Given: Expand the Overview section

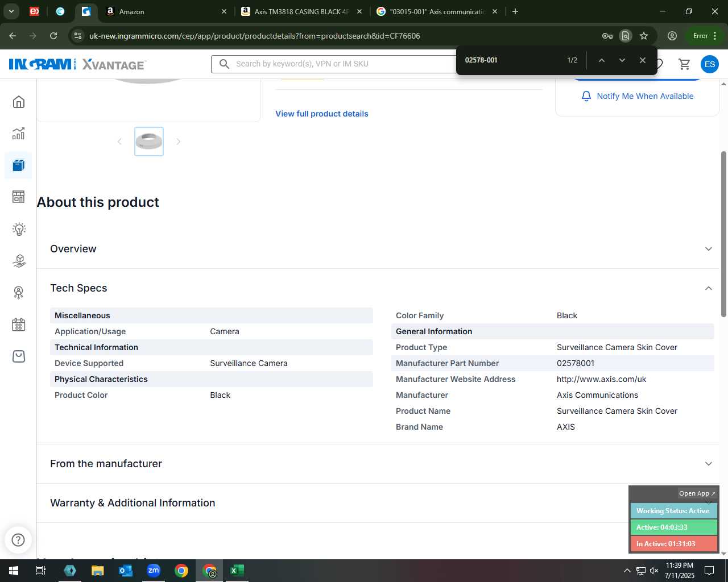Looking at the screenshot, I should point(709,249).
